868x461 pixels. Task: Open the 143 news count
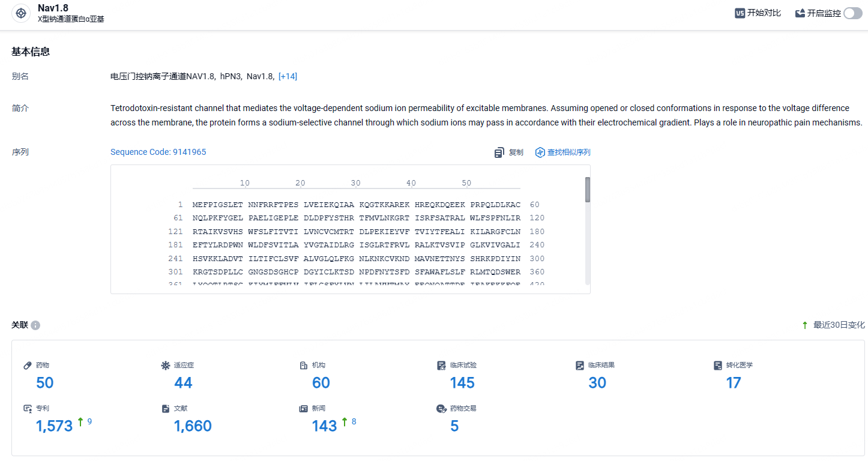point(324,426)
